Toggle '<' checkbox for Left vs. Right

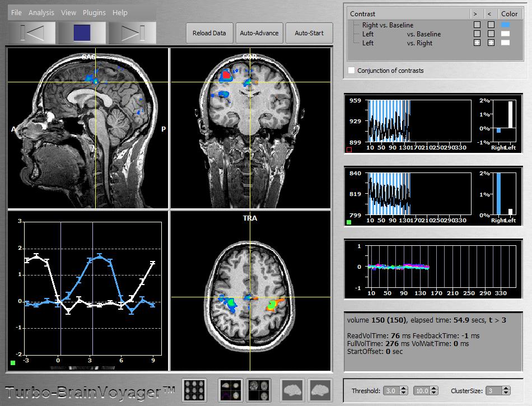[x=491, y=43]
